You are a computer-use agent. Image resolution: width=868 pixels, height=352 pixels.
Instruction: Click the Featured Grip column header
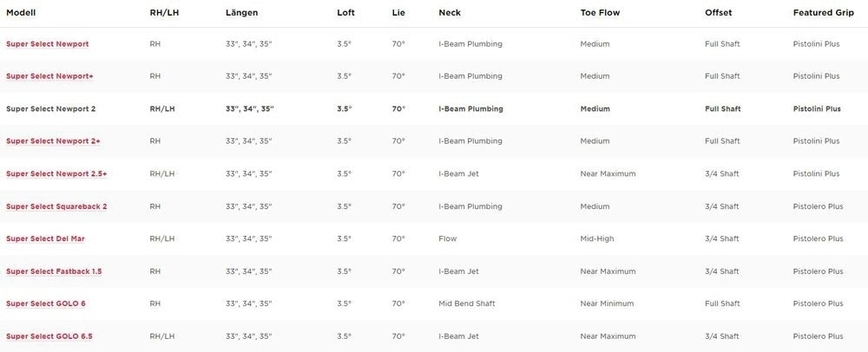tap(823, 13)
